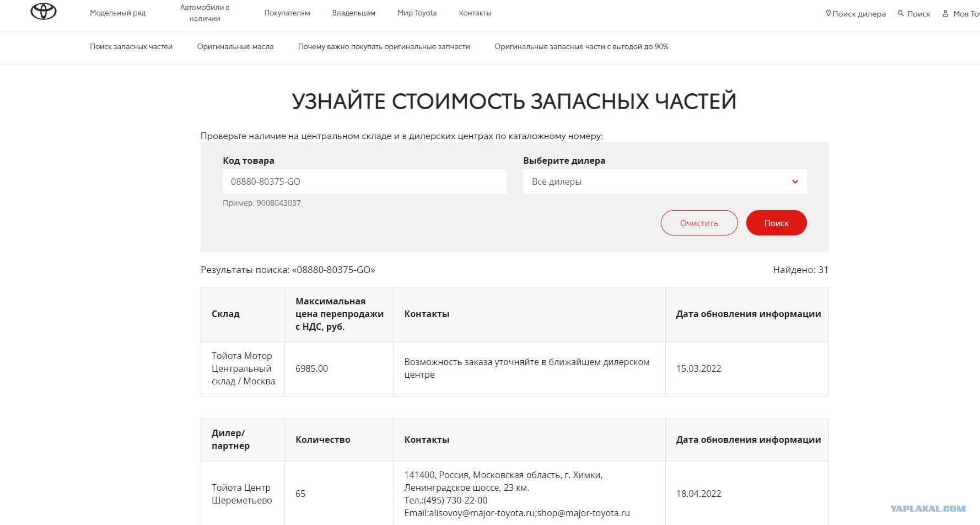Click the Поиск text link in header
Viewport: 980px width, 525px height.
pos(919,14)
